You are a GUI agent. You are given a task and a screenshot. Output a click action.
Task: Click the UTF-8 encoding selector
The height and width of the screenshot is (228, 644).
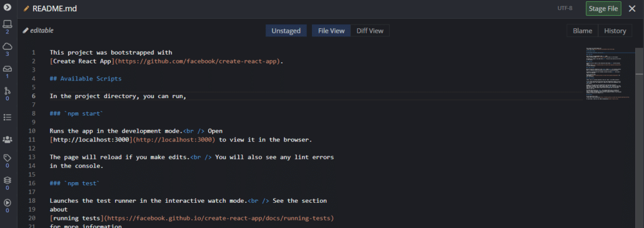pos(565,8)
